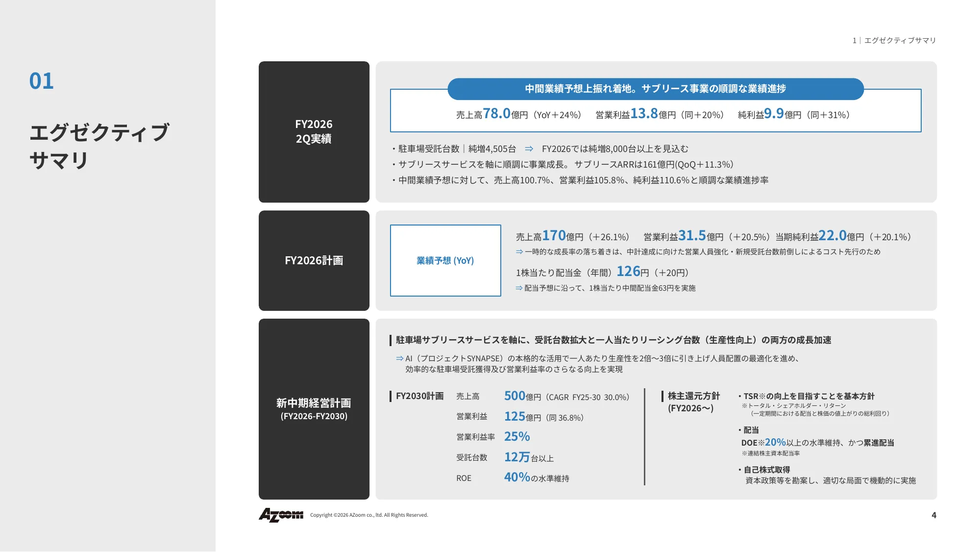The height and width of the screenshot is (552, 980).
Task: Click 'FY2026では純増8,000台以上を見込む' text
Action: click(x=615, y=149)
